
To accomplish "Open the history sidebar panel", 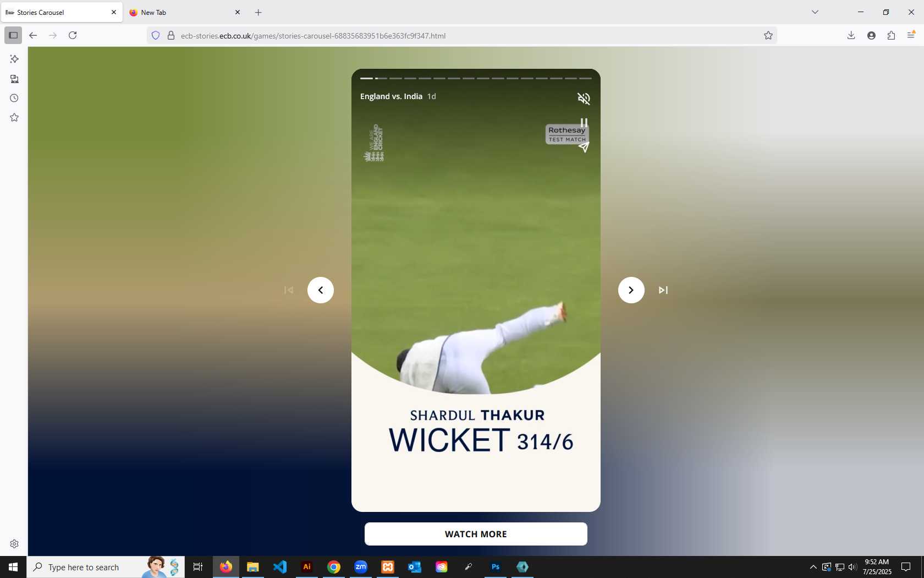I will click(14, 98).
